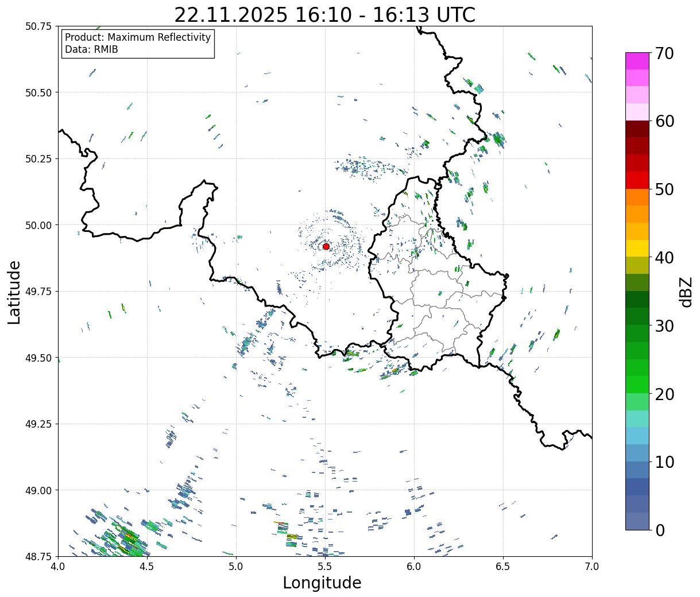Click the 60 tick on colorbar
Screen dimensions: 700x597
click(x=664, y=121)
